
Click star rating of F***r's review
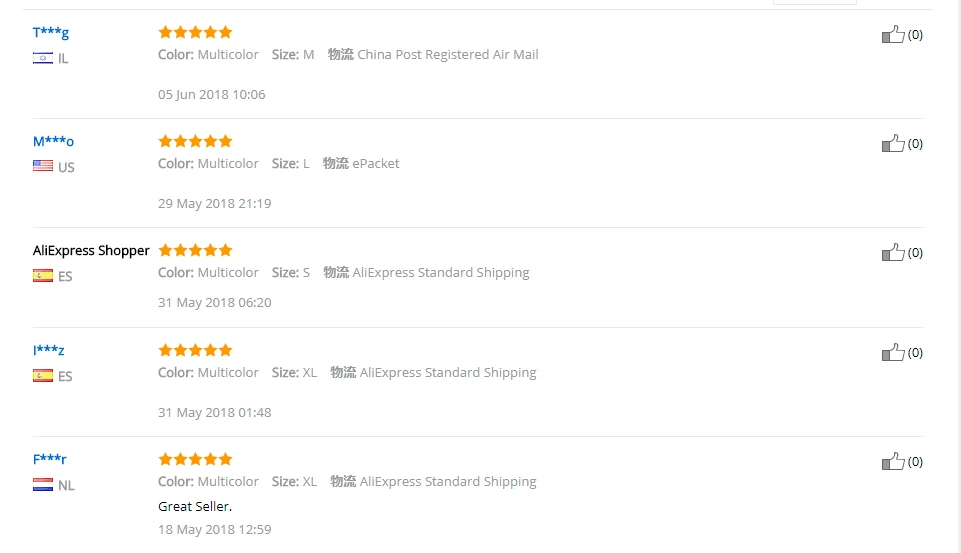pyautogui.click(x=196, y=459)
